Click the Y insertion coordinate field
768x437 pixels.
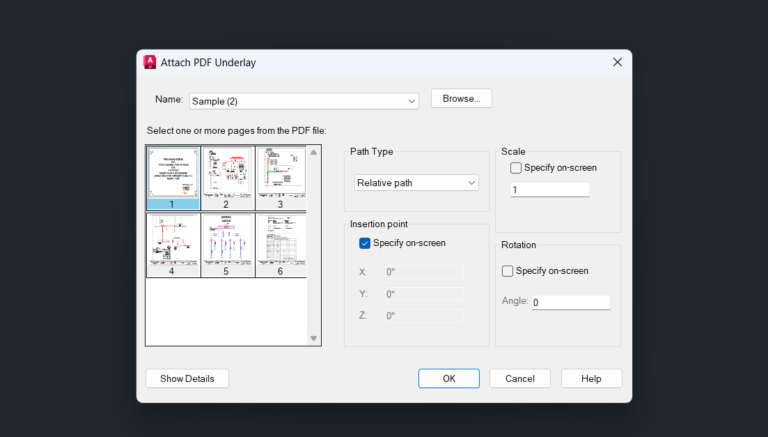[424, 294]
